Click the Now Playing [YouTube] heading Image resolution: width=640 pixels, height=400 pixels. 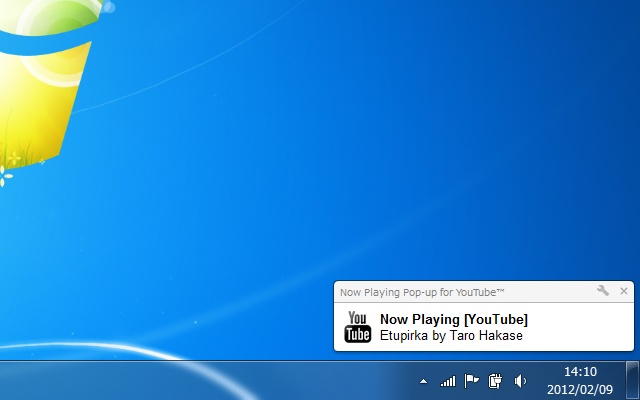pyautogui.click(x=453, y=319)
